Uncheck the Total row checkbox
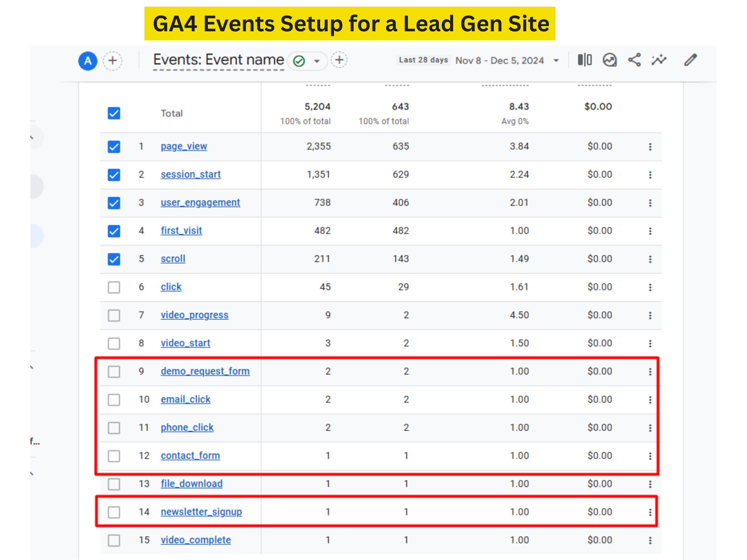747x560 pixels. point(114,113)
